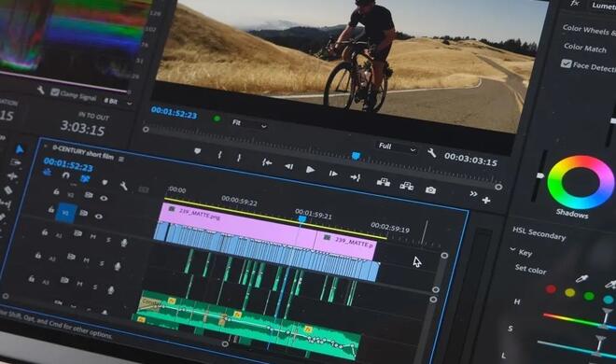Click Program Monitor timecode 00:01:52:23
The width and height of the screenshot is (616, 364).
(174, 112)
